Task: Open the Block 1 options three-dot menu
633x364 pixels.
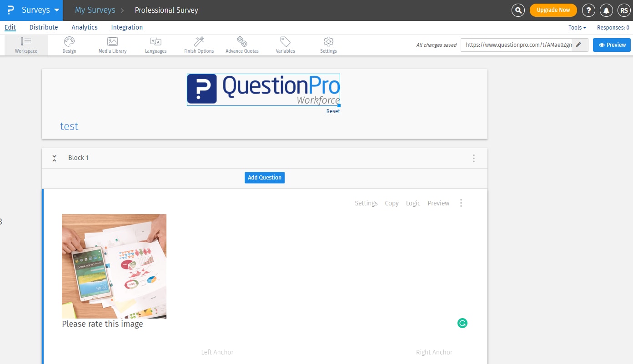Action: click(x=473, y=158)
